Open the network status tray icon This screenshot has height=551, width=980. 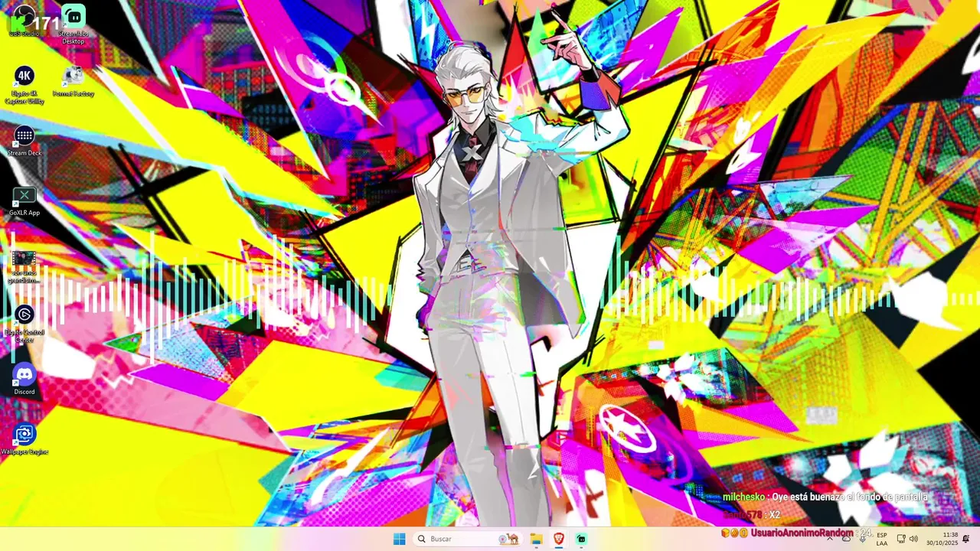(x=901, y=539)
